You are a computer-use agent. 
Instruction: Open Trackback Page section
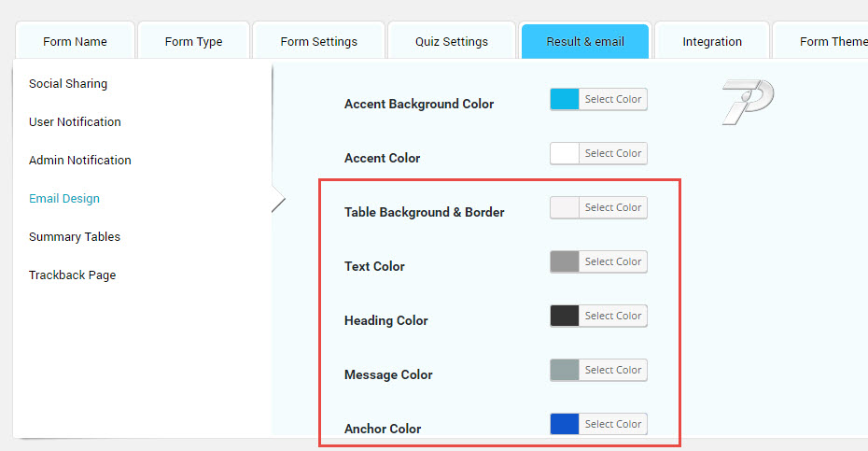(x=73, y=275)
